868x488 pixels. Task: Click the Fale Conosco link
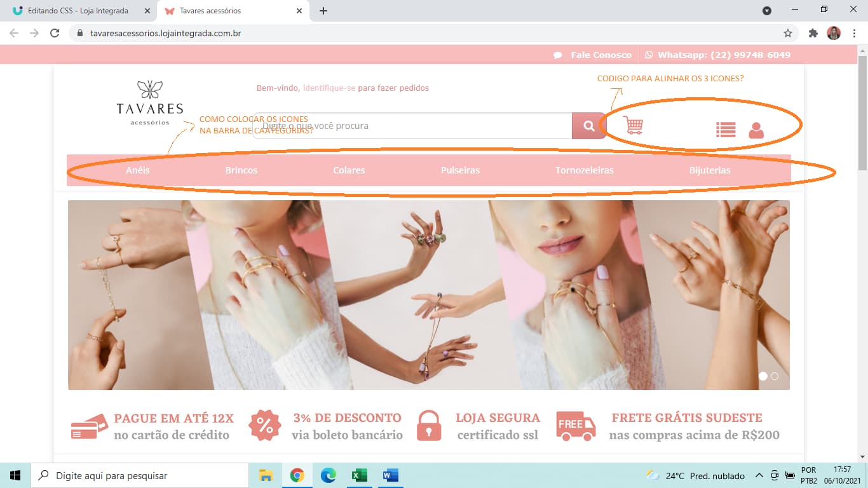[601, 55]
